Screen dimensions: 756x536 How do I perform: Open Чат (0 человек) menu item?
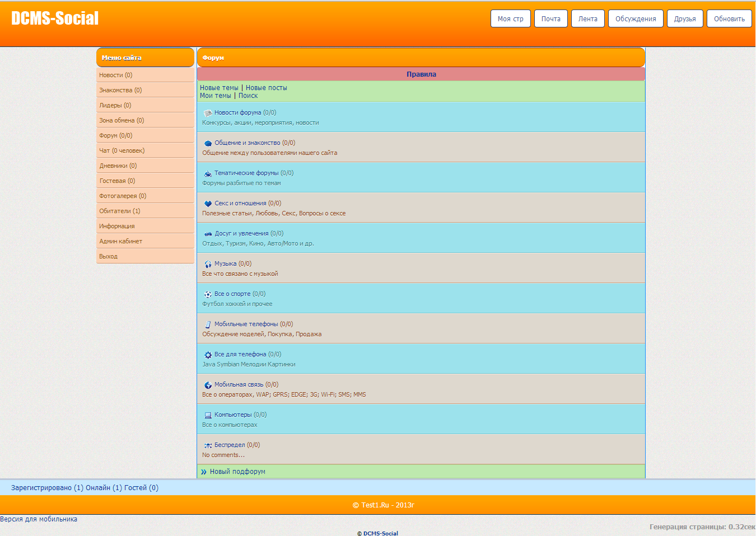pos(145,151)
